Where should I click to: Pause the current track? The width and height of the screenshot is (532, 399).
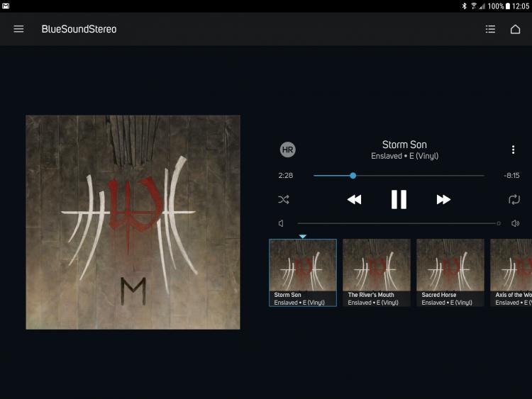pos(399,199)
